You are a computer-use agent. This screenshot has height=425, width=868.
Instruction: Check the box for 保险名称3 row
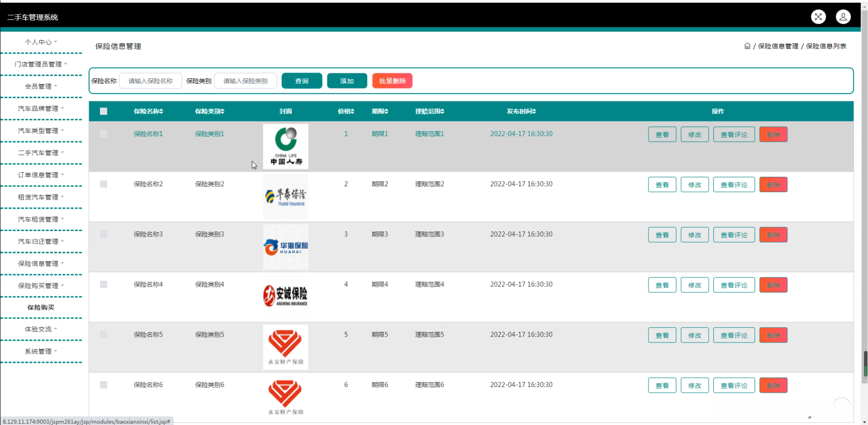tap(104, 234)
